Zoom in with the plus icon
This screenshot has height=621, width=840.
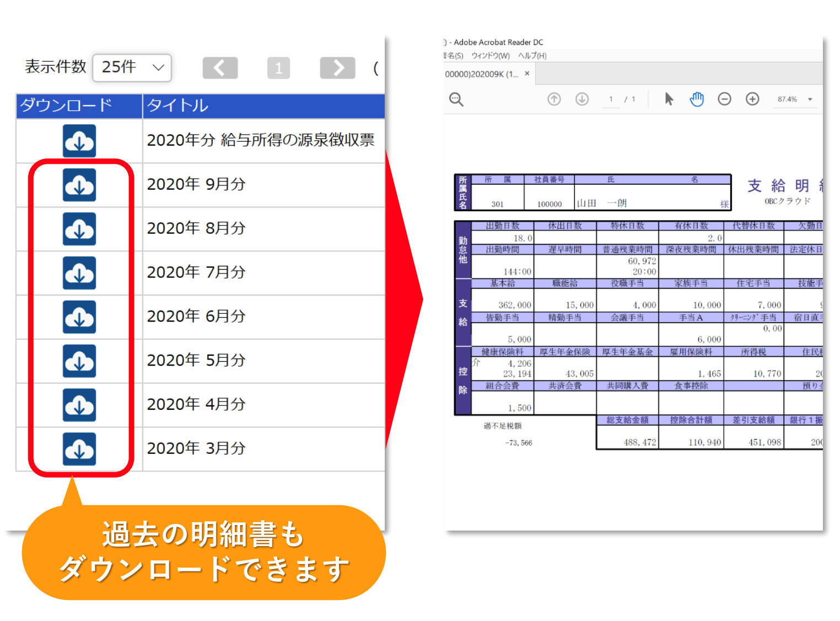(752, 99)
